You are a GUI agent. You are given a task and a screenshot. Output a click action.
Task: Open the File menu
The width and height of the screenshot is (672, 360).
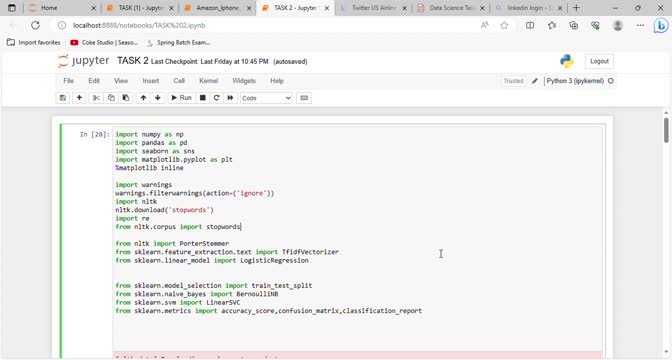pos(69,81)
